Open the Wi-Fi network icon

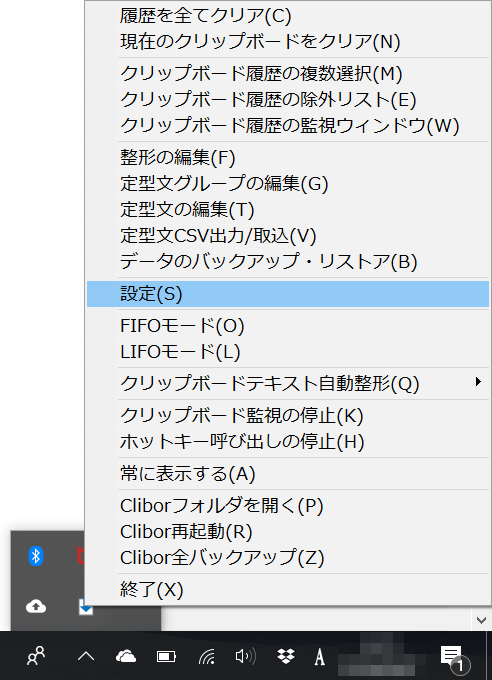coord(207,657)
